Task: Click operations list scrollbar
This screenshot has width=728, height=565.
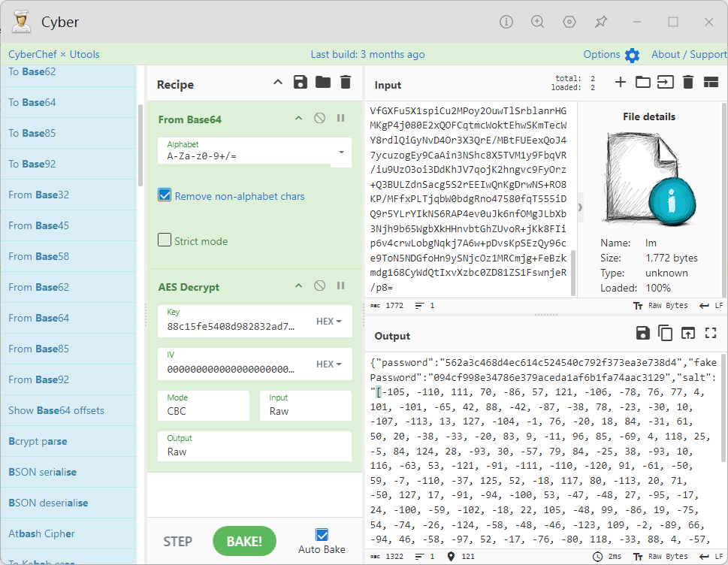Action: tap(140, 145)
